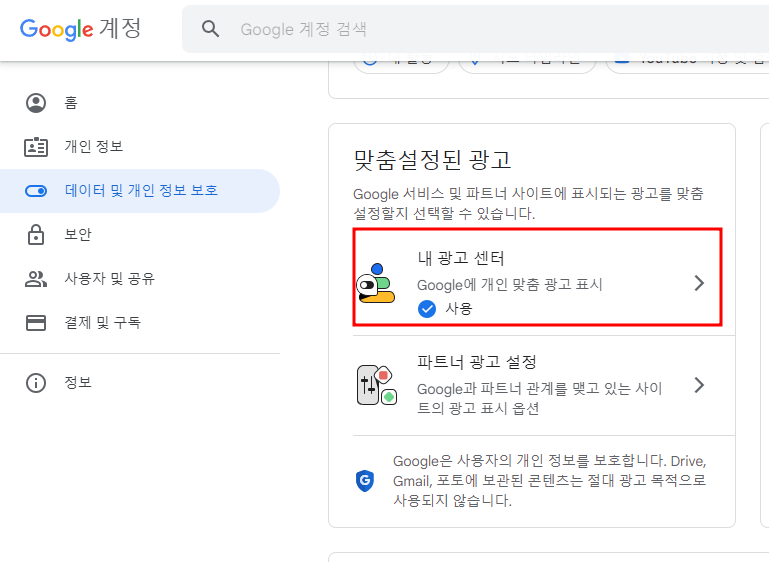Click the blue 사용 checkmark icon
The height and width of the screenshot is (562, 769).
point(427,309)
